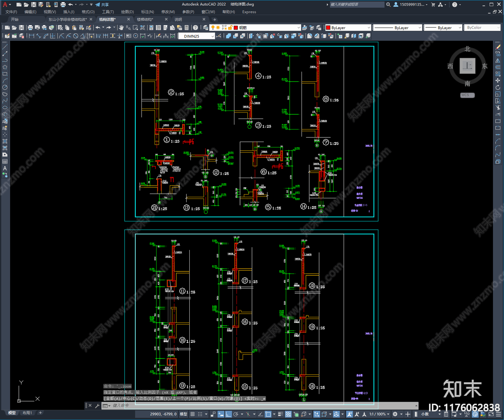504x420 pixels.
Task: Open the Quick Calculator icon in toolbar
Action: tap(186, 28)
